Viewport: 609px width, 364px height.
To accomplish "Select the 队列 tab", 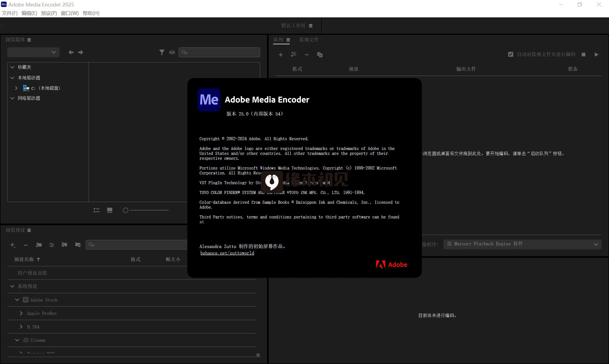I will point(278,40).
